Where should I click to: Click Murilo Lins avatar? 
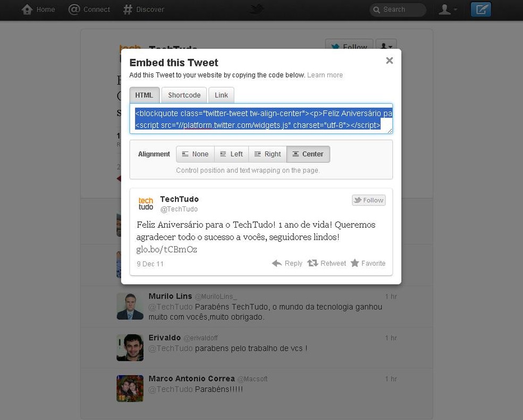tap(130, 306)
